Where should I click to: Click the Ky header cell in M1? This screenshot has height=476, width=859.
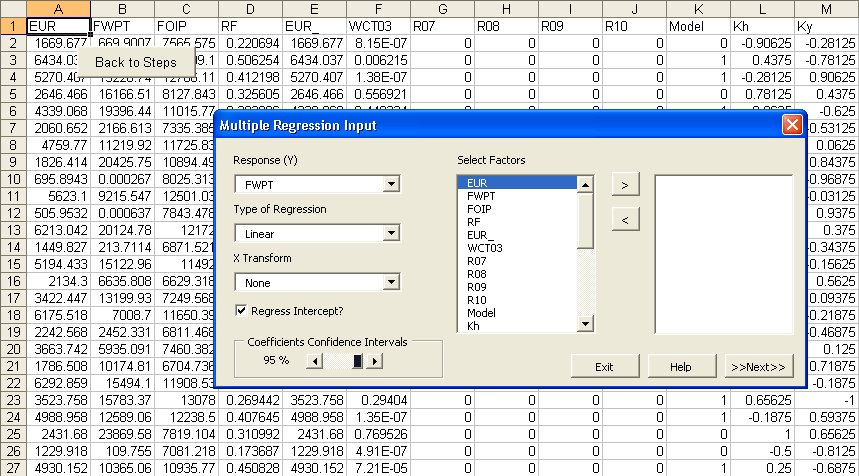tap(827, 26)
